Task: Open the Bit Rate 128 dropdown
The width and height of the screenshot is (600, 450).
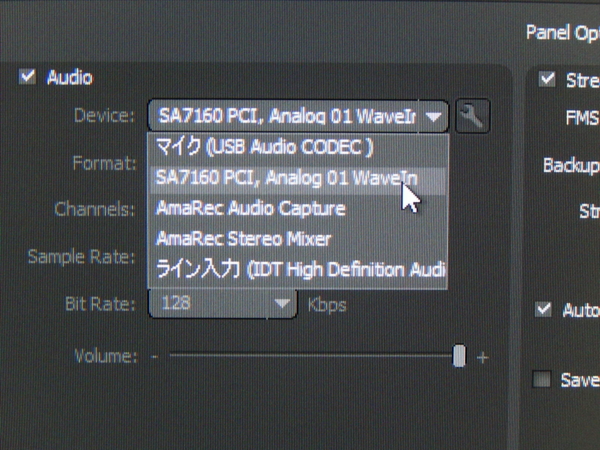Action: click(222, 304)
